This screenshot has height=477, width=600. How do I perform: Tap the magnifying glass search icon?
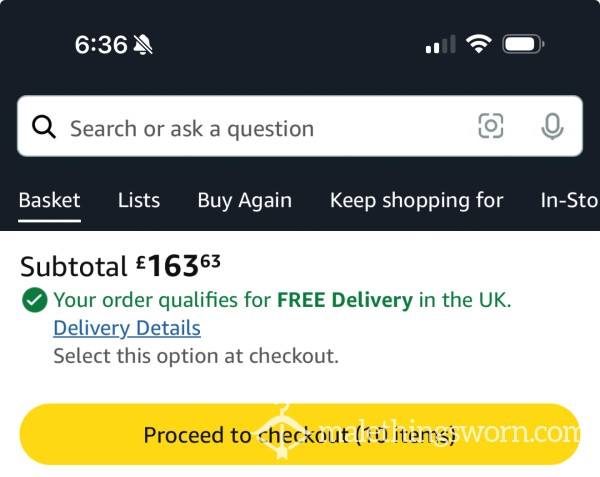[x=44, y=126]
